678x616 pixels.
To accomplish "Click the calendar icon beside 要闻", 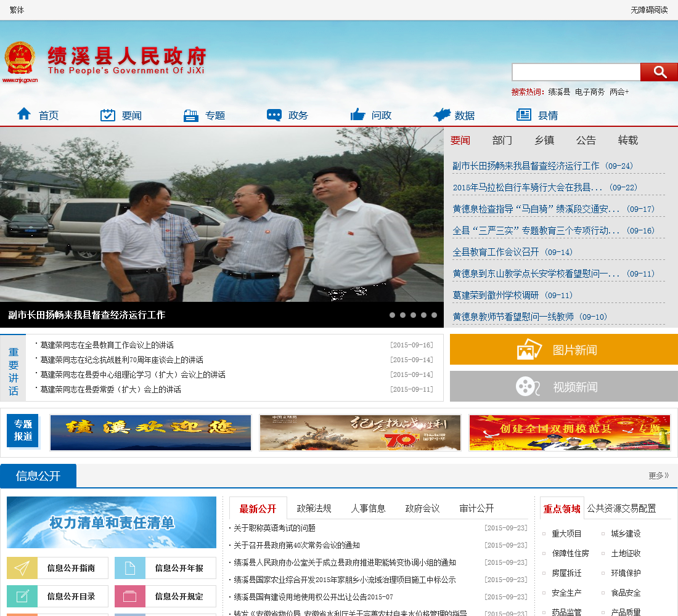I will click(x=108, y=115).
